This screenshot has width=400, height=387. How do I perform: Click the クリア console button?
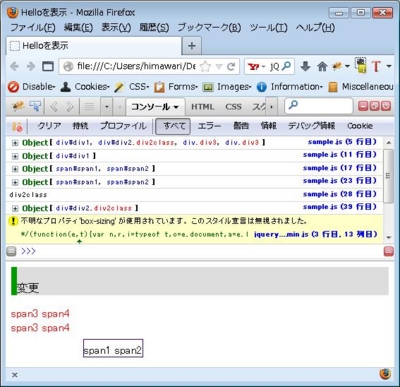tap(49, 126)
